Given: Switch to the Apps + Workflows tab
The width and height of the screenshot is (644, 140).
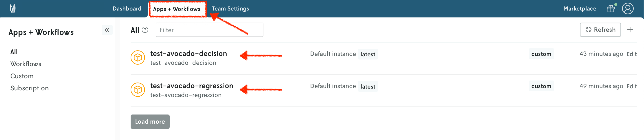Looking at the screenshot, I should point(177,9).
